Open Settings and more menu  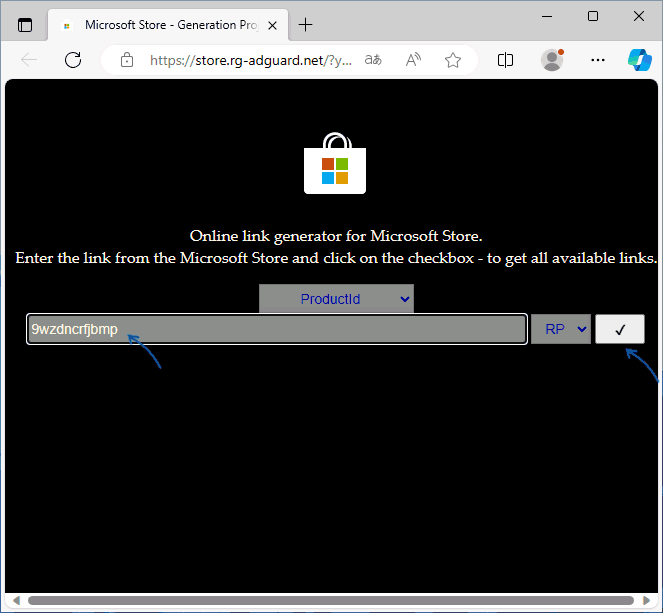point(598,60)
